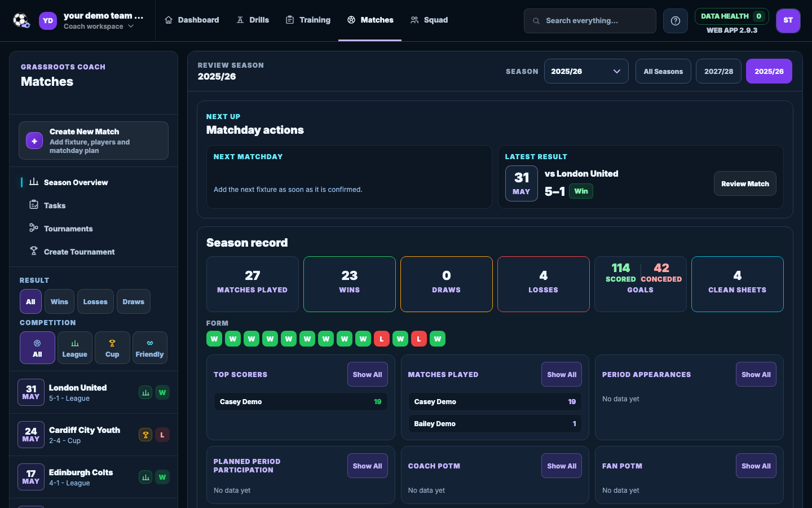Viewport: 812px width, 508px height.
Task: Select the All Seasons button
Action: (x=663, y=71)
